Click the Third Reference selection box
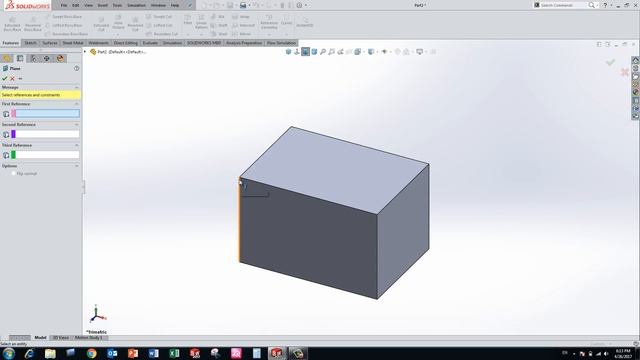Viewport: 640px width, 360px height. point(47,155)
